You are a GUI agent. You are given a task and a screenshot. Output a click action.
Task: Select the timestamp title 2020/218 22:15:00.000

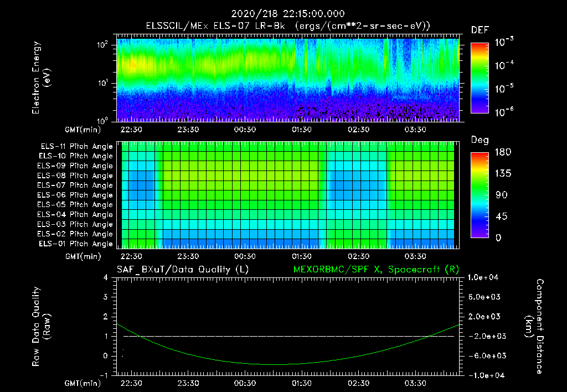(288, 14)
